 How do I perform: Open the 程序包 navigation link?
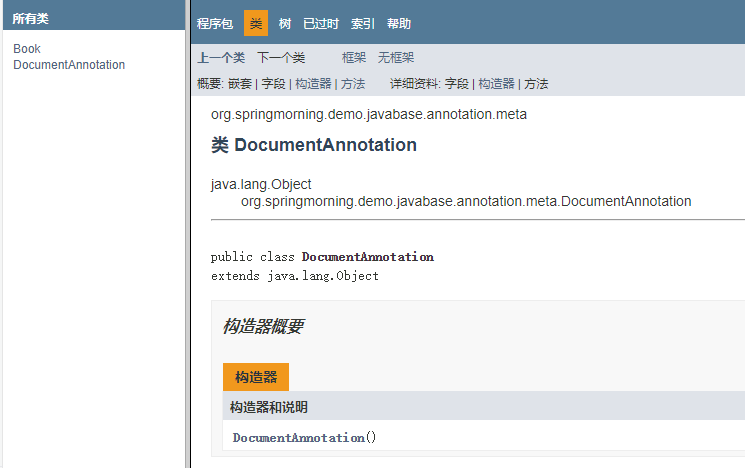[215, 24]
